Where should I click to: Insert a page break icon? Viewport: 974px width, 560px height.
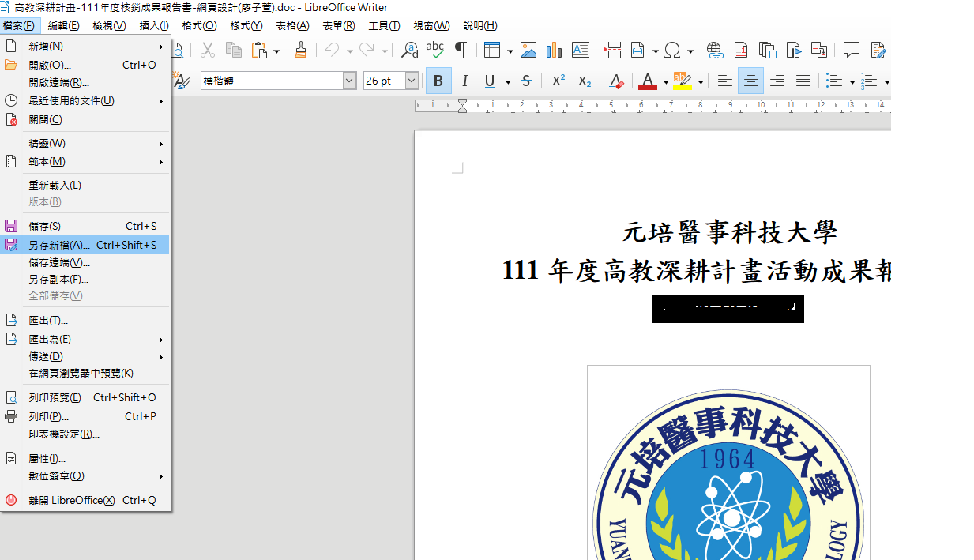(612, 51)
